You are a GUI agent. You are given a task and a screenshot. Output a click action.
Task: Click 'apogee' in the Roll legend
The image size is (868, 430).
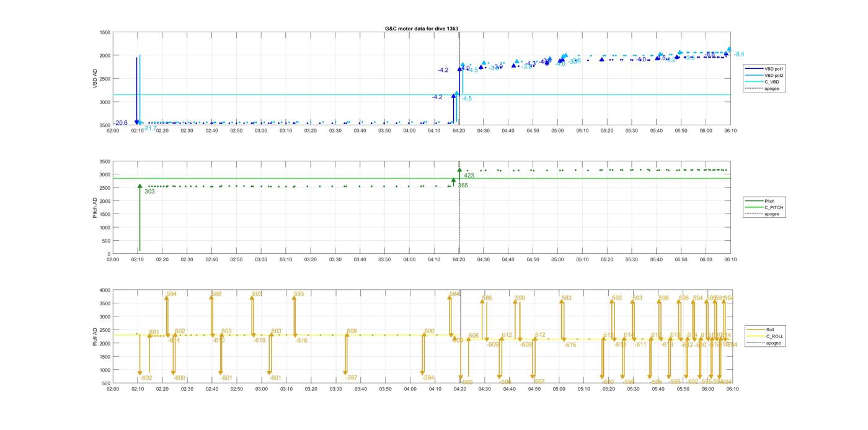click(773, 343)
